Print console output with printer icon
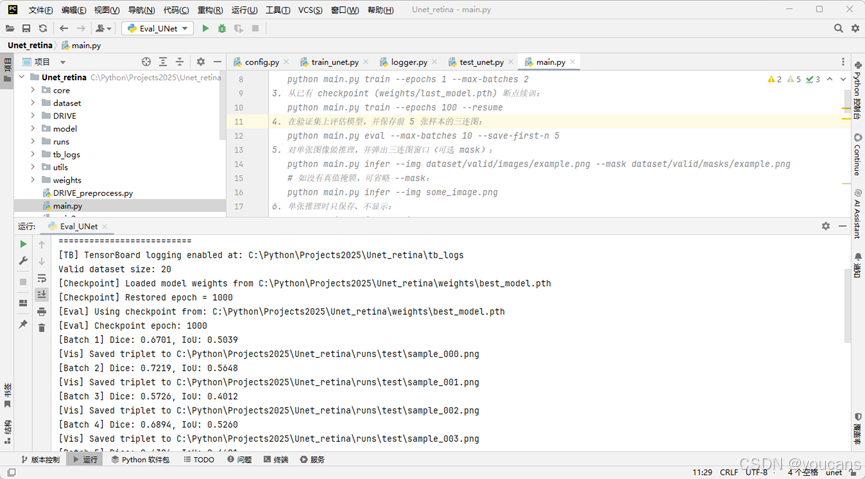The height and width of the screenshot is (479, 865). coord(41,312)
